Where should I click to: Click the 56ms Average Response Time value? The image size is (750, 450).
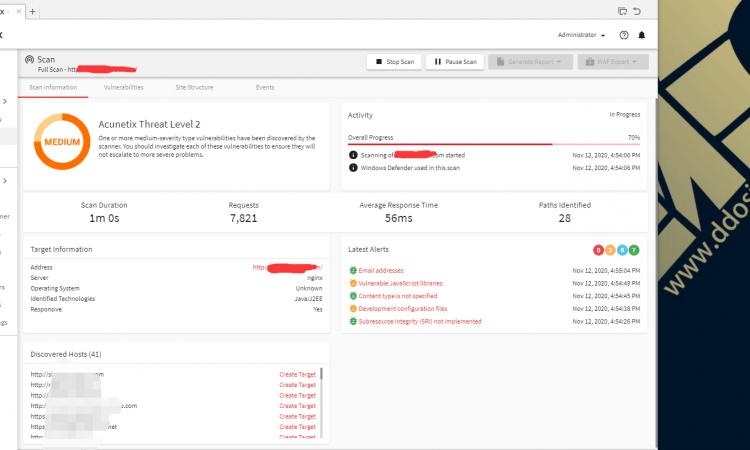coord(398,219)
